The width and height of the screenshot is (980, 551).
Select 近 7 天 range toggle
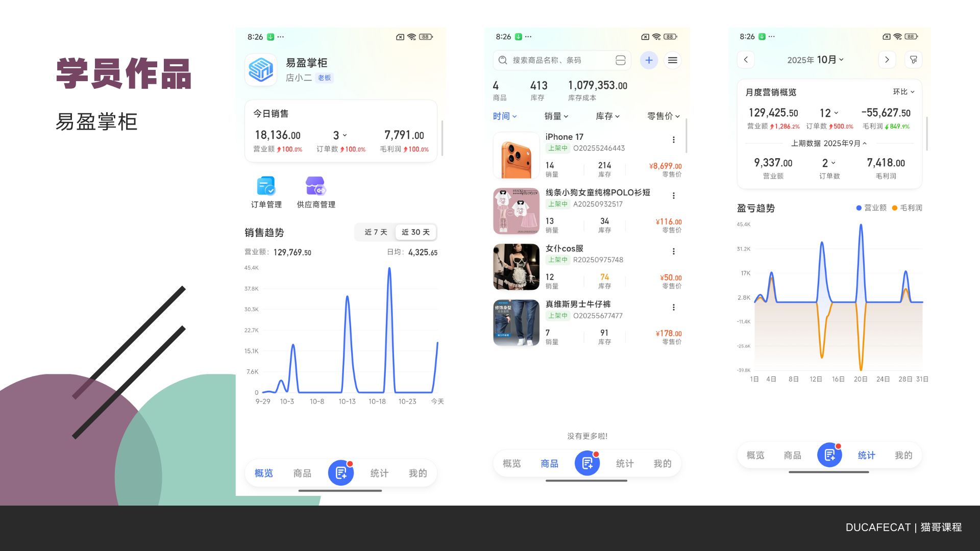pos(376,232)
